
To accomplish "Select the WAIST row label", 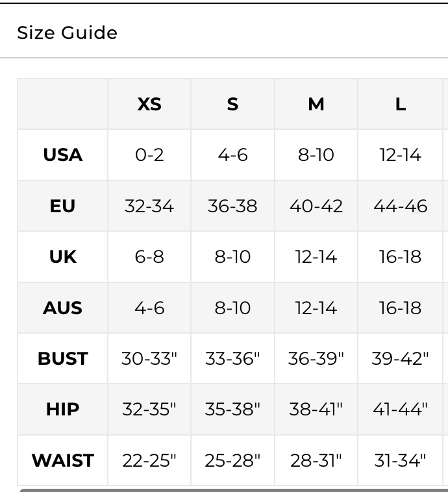I will (63, 460).
